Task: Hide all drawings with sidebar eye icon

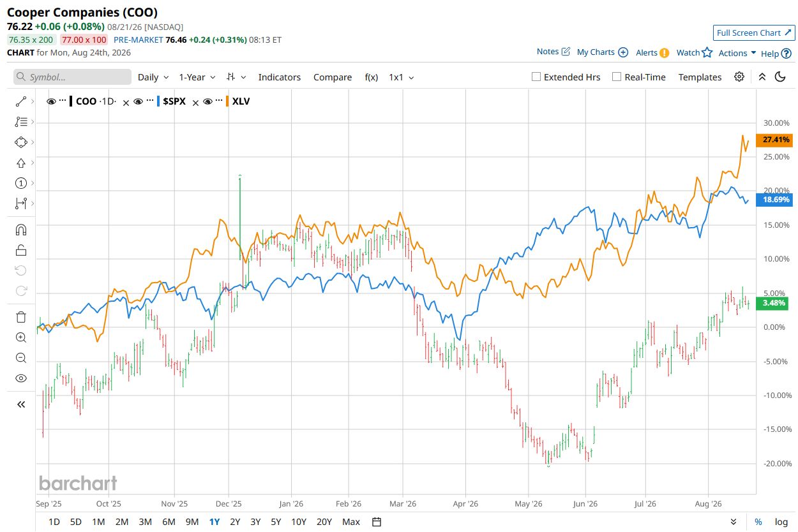Action: click(20, 378)
